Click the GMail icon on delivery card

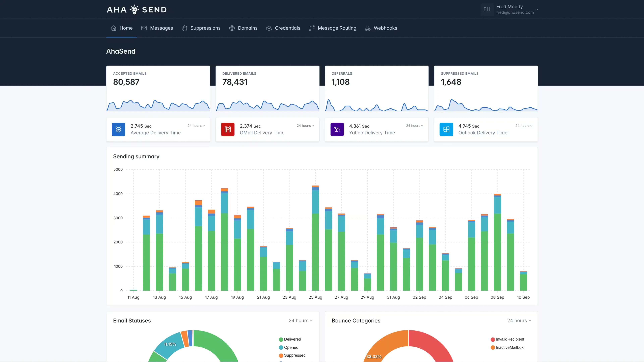[x=228, y=129]
